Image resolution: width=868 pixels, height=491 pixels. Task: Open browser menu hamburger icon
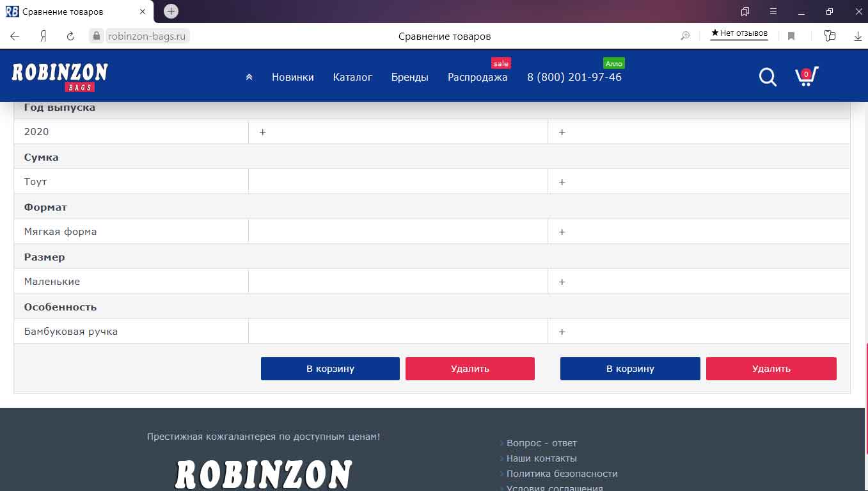click(773, 12)
